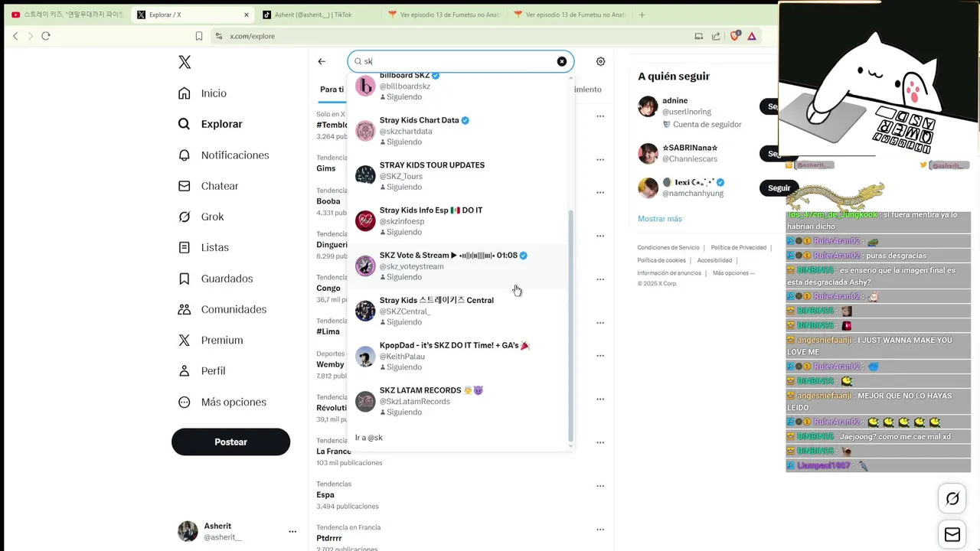The image size is (980, 551).
Task: Click the Postear button
Action: point(230,442)
